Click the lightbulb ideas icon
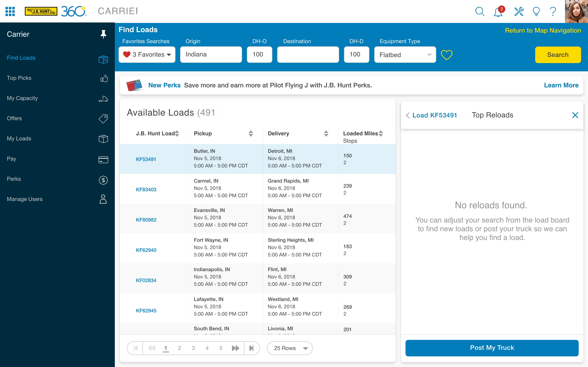588x367 pixels. (536, 11)
